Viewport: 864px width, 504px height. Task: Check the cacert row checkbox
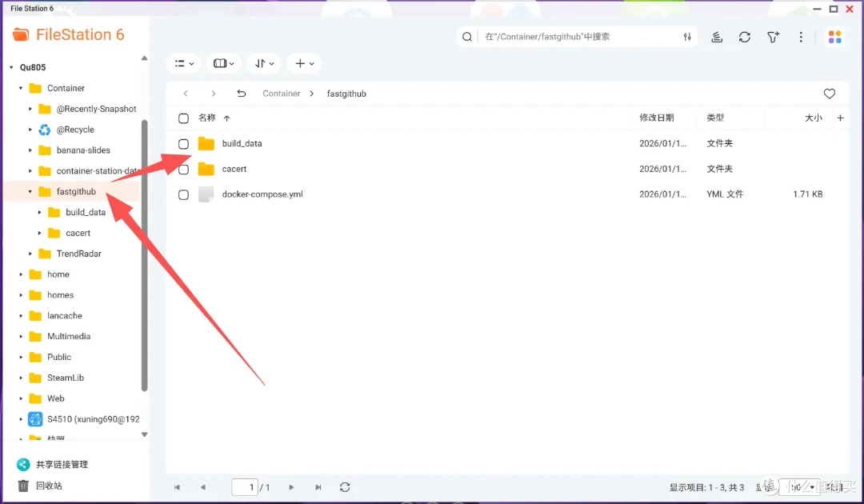click(183, 170)
